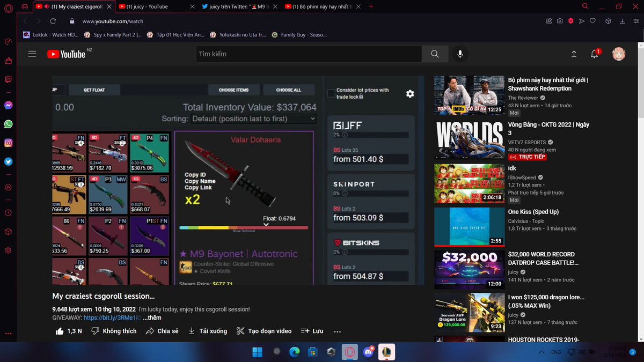Take a snapshot with the camera icon
The height and width of the screenshot is (362, 644).
(560, 21)
